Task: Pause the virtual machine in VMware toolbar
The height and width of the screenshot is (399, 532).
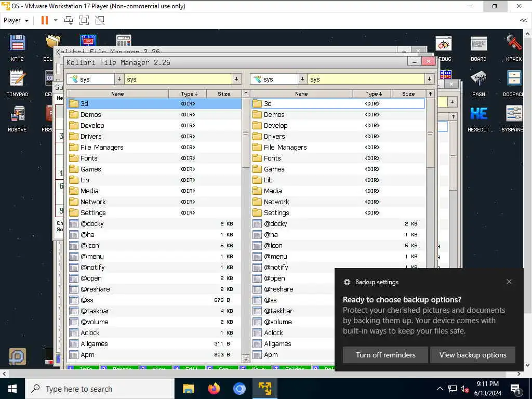Action: pyautogui.click(x=45, y=20)
